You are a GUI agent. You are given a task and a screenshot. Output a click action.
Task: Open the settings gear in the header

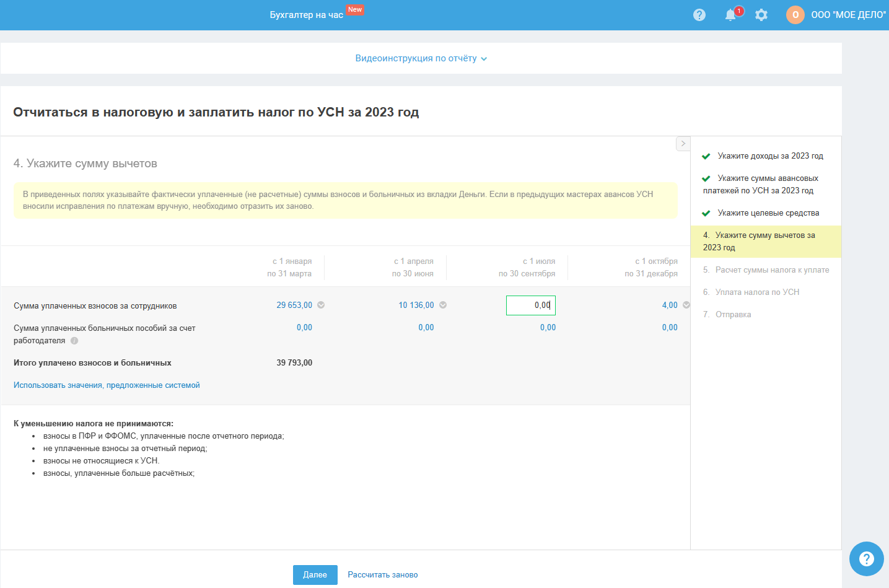click(x=761, y=15)
